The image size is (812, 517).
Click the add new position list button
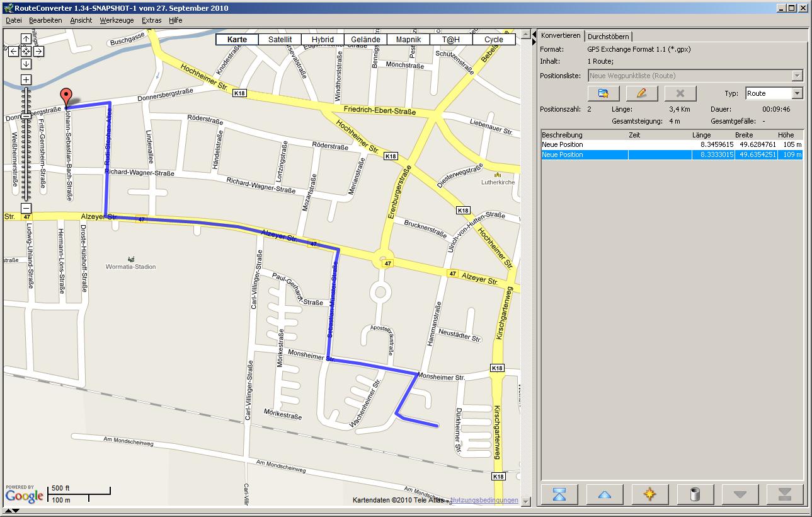click(x=603, y=93)
